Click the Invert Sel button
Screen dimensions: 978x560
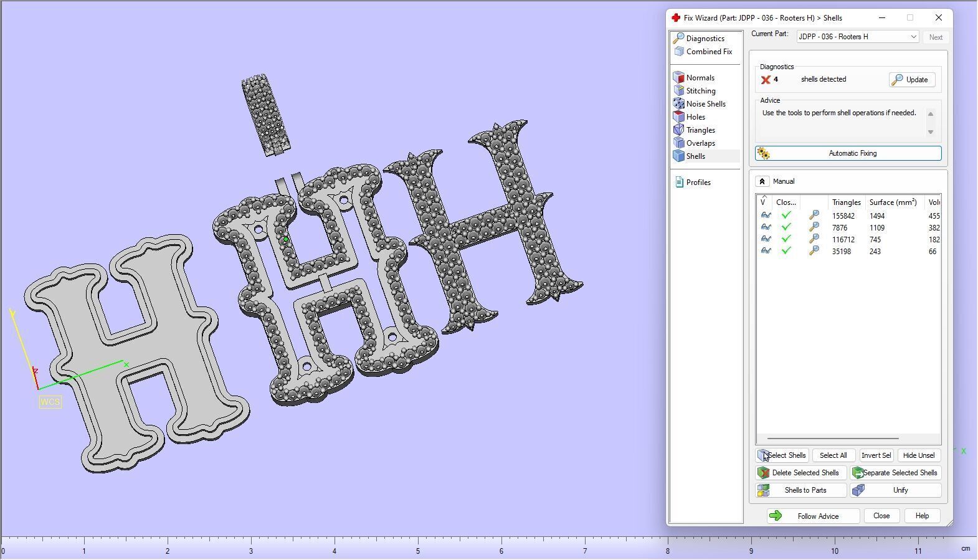[876, 455]
